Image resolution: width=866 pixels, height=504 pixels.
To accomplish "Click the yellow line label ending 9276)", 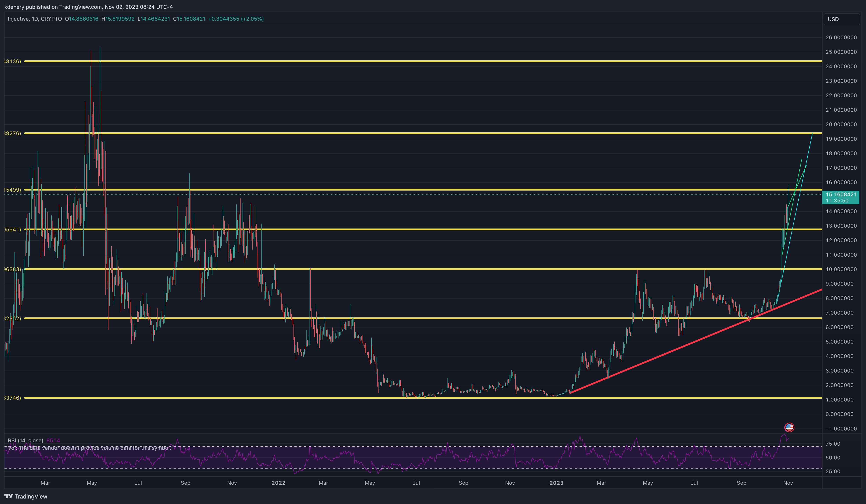I will pos(13,133).
